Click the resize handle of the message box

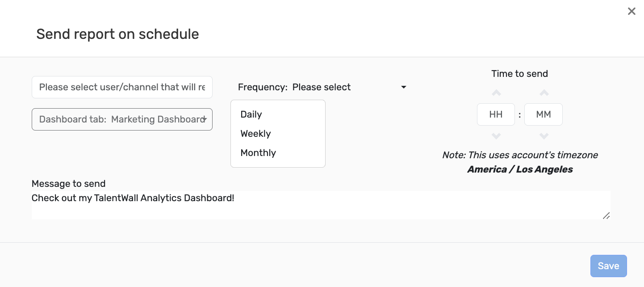coord(606,216)
